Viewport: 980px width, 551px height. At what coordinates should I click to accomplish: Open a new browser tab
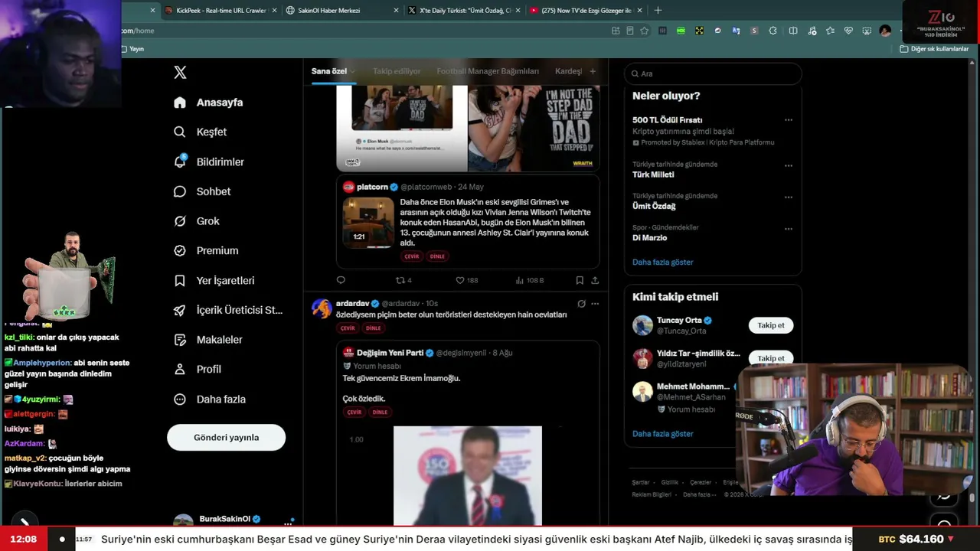(x=658, y=11)
